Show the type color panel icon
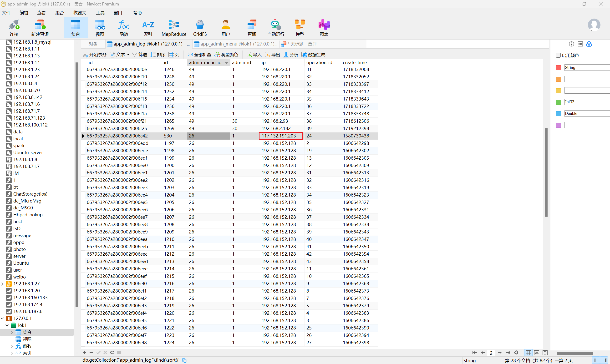The image size is (610, 364). click(x=589, y=44)
